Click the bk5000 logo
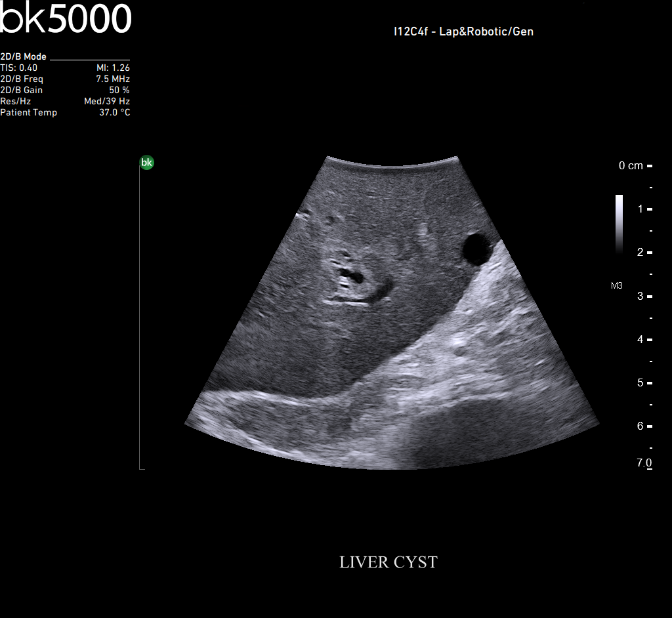The image size is (672, 618). [x=66, y=18]
